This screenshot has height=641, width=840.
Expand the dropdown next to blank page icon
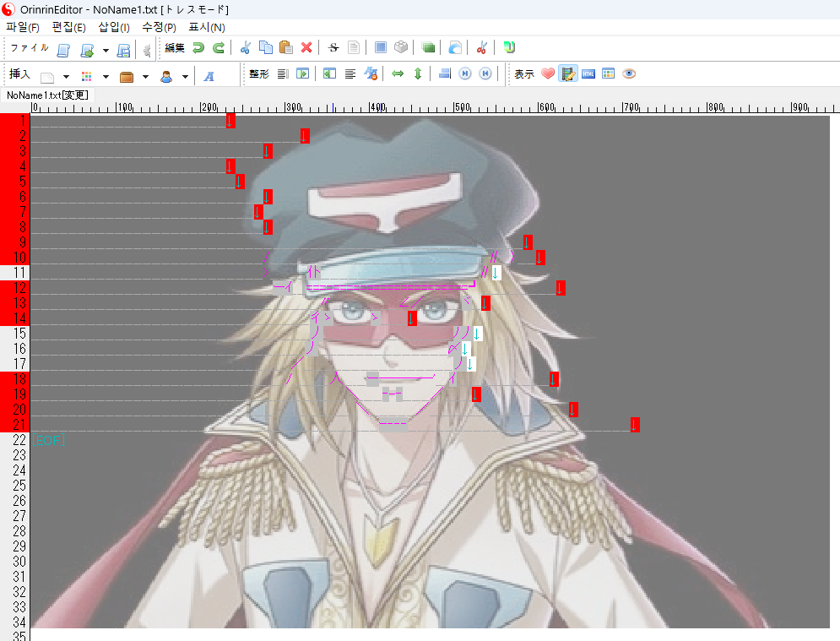click(x=66, y=76)
